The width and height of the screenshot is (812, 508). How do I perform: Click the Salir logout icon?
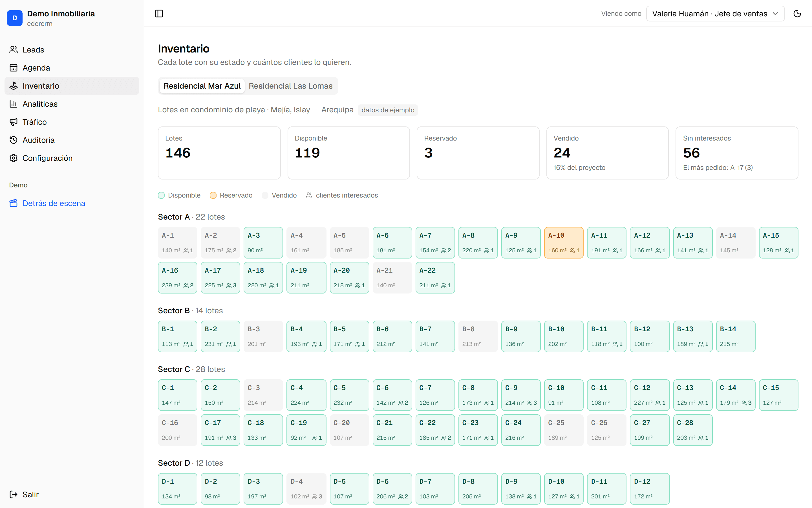14,494
